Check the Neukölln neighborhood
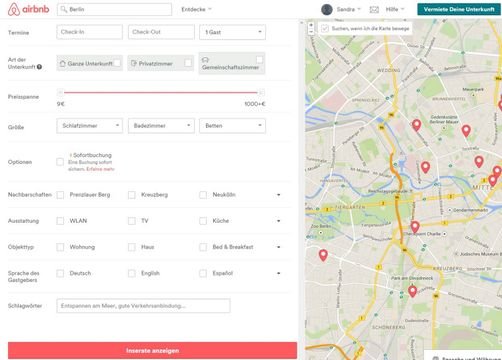This screenshot has height=360, width=502. (x=203, y=195)
